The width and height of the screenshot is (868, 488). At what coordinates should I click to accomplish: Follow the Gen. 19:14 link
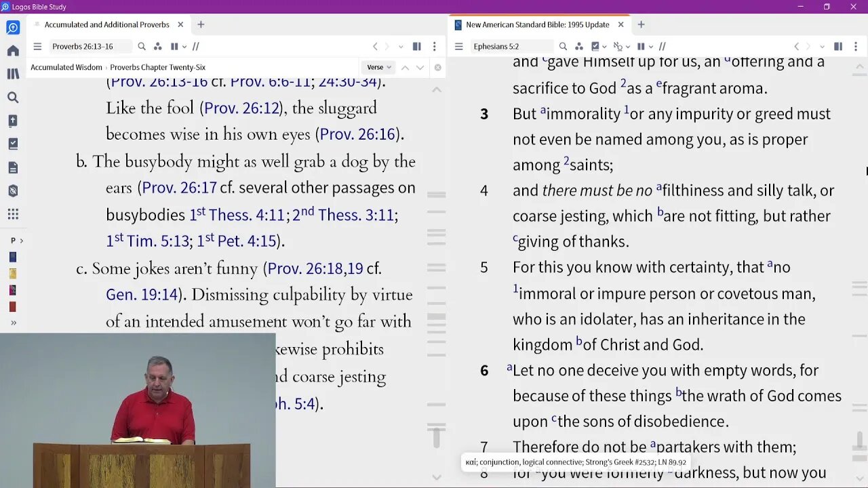click(x=141, y=295)
